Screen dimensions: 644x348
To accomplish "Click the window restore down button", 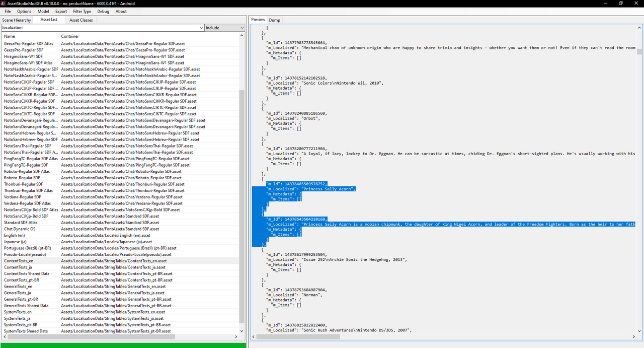I will (620, 3).
